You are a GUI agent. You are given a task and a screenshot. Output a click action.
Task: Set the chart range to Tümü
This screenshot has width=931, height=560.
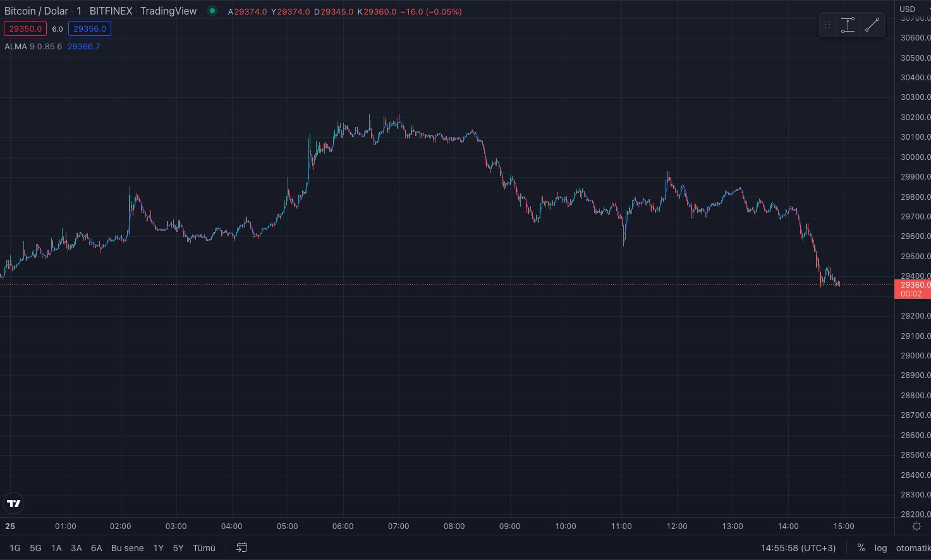tap(204, 548)
